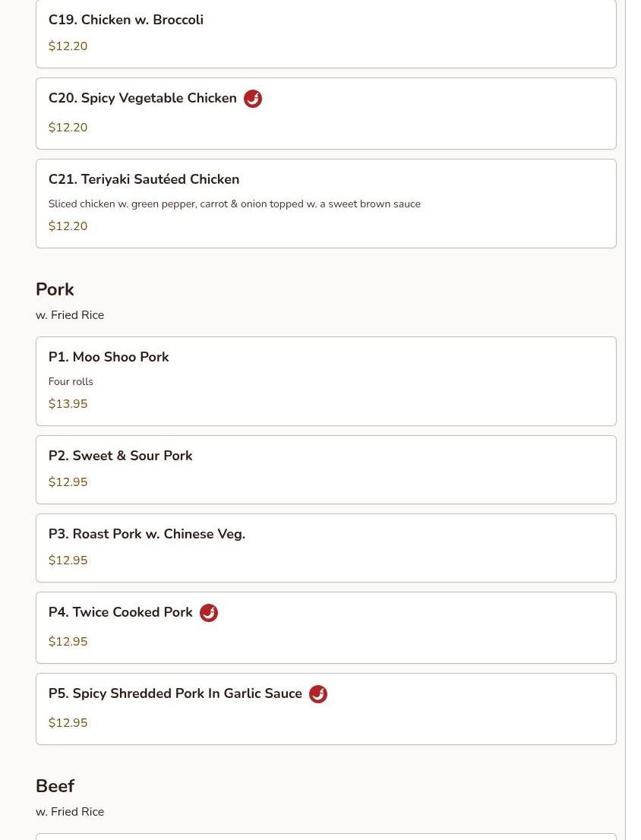The image size is (641, 840).
Task: Select the P2. Sweet & Sour Pork title
Action: tap(120, 456)
